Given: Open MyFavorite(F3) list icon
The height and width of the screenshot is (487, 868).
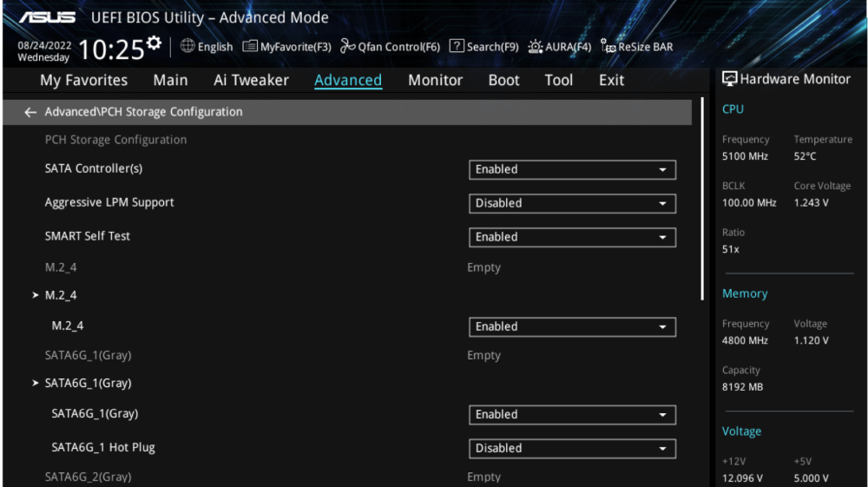Looking at the screenshot, I should pyautogui.click(x=250, y=46).
